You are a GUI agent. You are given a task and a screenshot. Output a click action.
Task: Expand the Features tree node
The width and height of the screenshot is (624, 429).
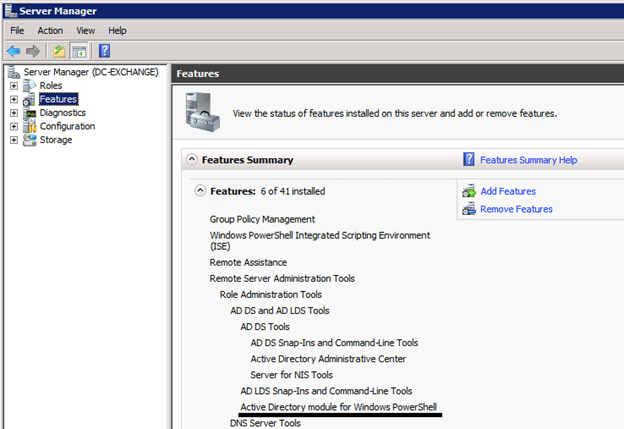[x=14, y=99]
